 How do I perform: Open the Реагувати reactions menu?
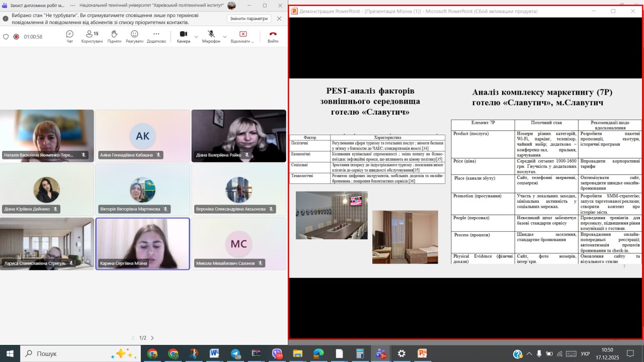(134, 36)
